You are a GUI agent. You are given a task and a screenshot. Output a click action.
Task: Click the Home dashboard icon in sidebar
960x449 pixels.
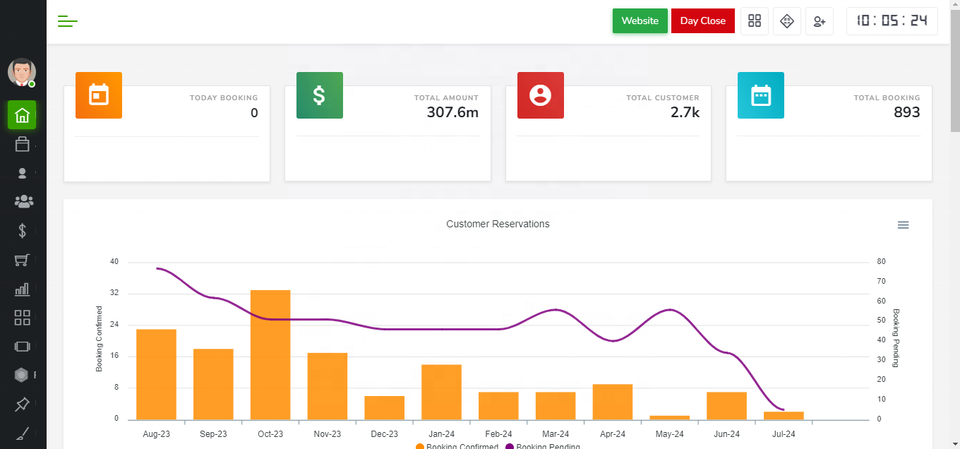tap(22, 116)
